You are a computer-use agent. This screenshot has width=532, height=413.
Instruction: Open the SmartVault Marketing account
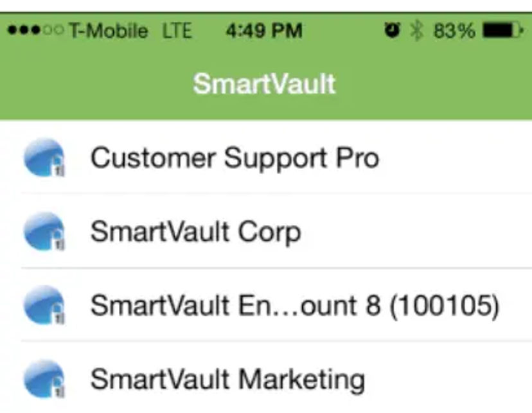(227, 380)
